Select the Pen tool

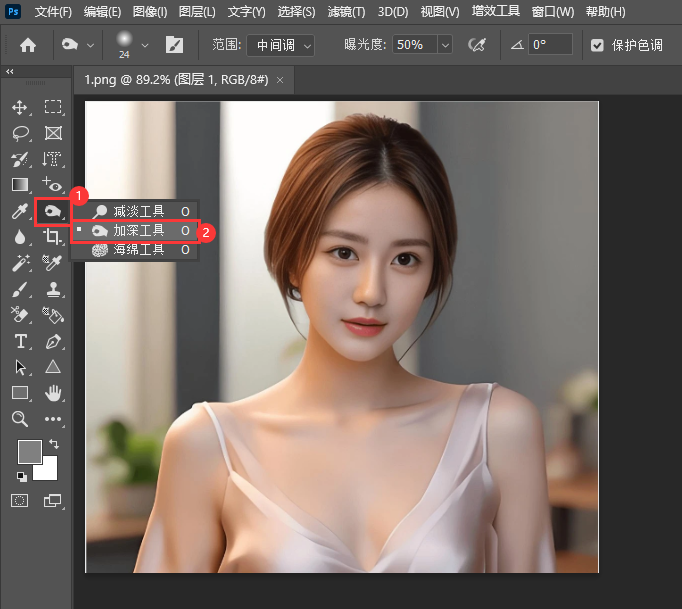pos(53,341)
